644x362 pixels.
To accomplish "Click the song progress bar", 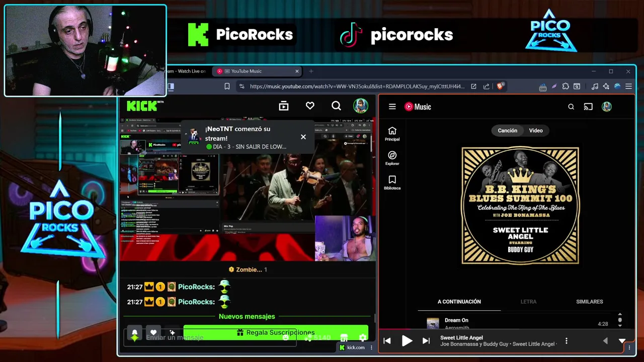I will coord(507,330).
